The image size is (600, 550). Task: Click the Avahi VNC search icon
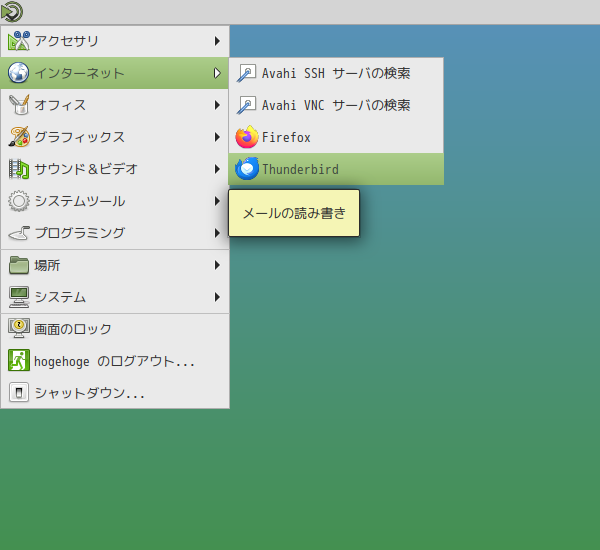(x=246, y=105)
